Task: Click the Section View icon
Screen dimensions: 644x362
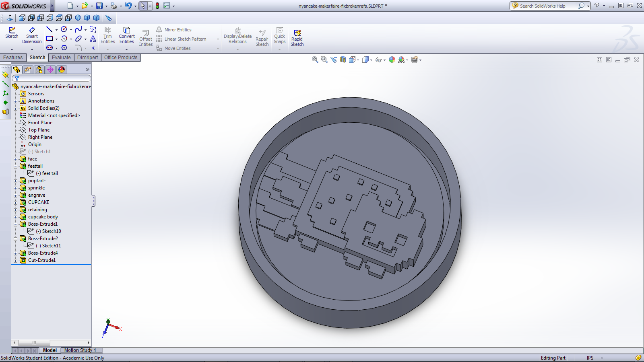Action: point(343,60)
